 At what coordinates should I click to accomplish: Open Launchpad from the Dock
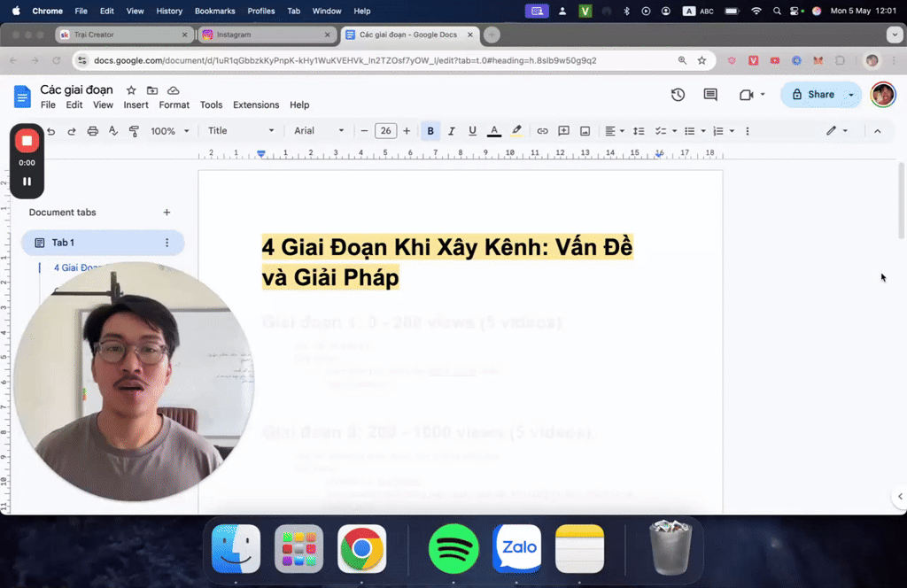coord(299,549)
